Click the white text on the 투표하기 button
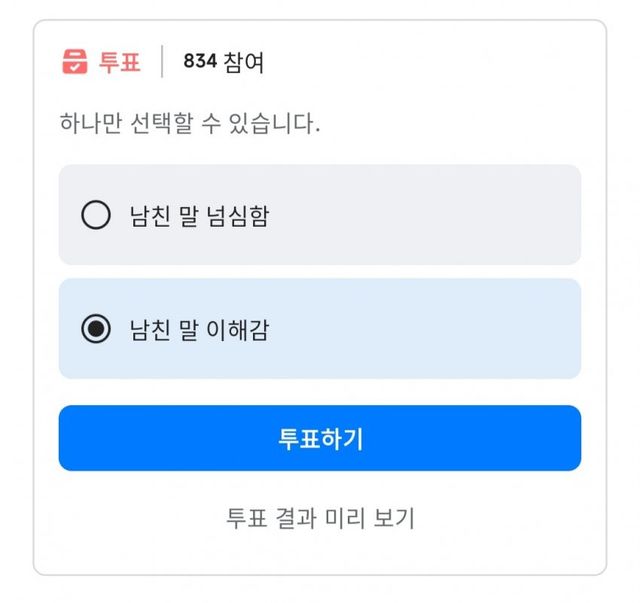The height and width of the screenshot is (603, 640). click(320, 439)
